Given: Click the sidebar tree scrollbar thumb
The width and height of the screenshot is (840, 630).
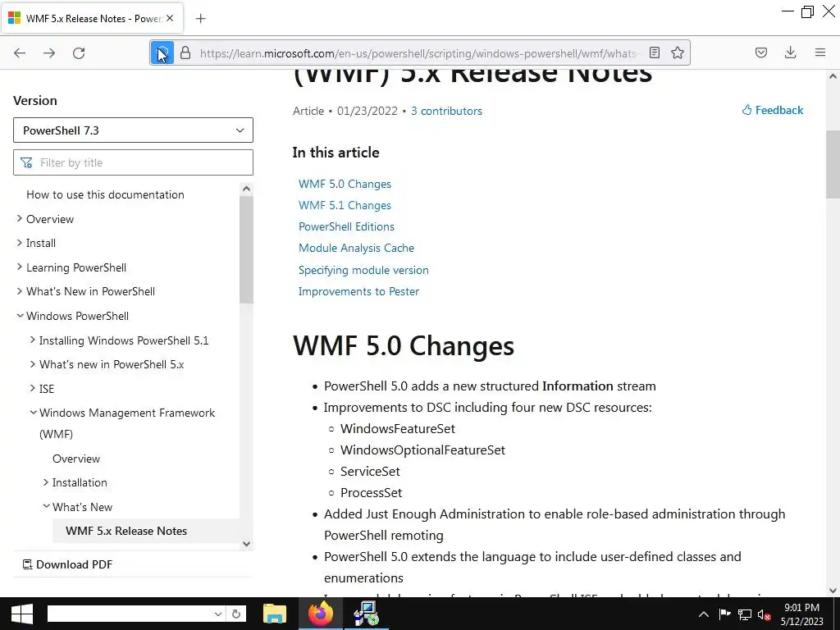Looking at the screenshot, I should point(246,249).
